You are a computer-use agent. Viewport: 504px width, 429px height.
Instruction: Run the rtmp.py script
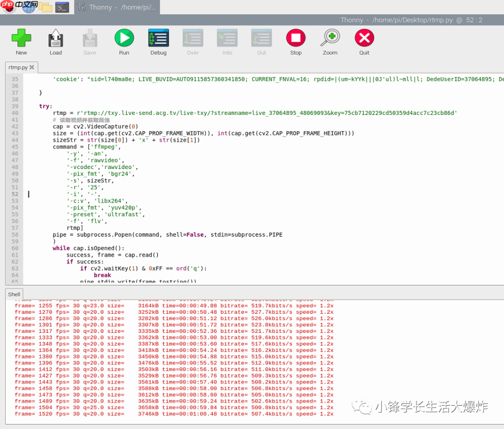124,38
